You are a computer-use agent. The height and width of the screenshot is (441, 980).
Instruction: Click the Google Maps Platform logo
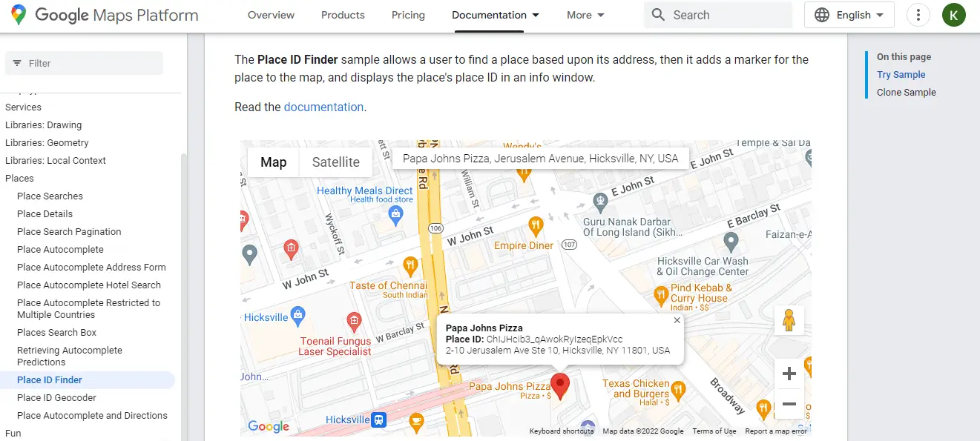click(x=105, y=15)
